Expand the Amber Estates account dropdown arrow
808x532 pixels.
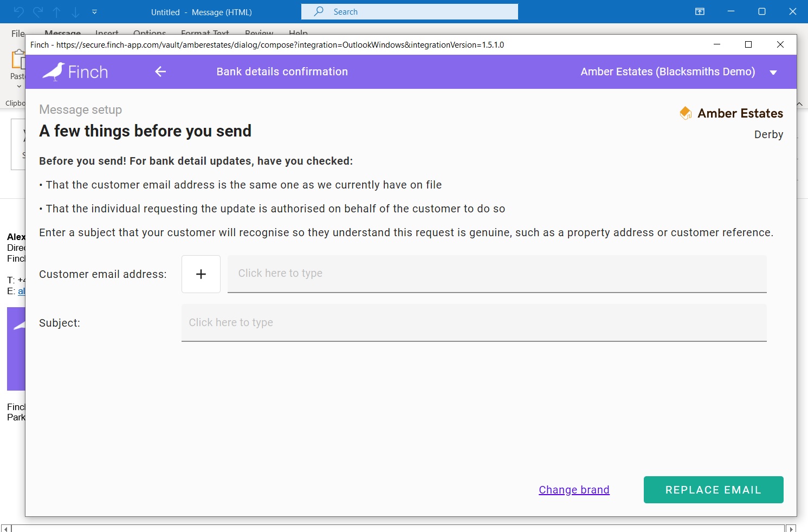pyautogui.click(x=773, y=72)
